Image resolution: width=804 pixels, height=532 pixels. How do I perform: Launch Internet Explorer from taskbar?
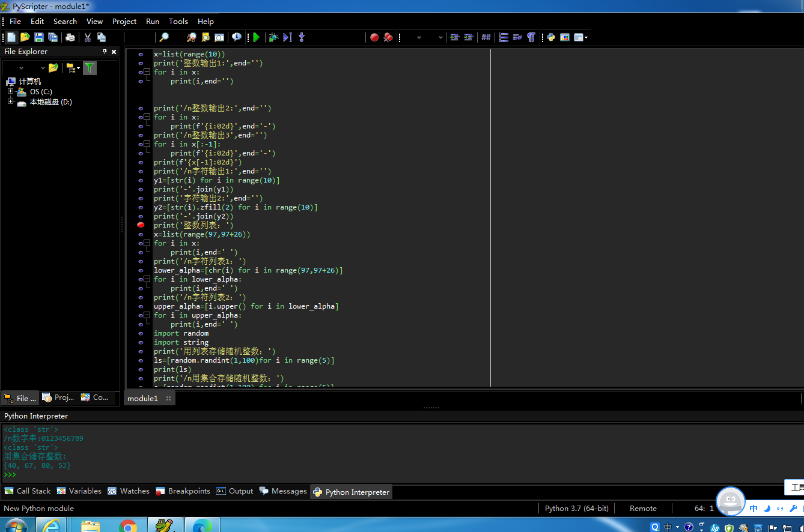coord(52,525)
